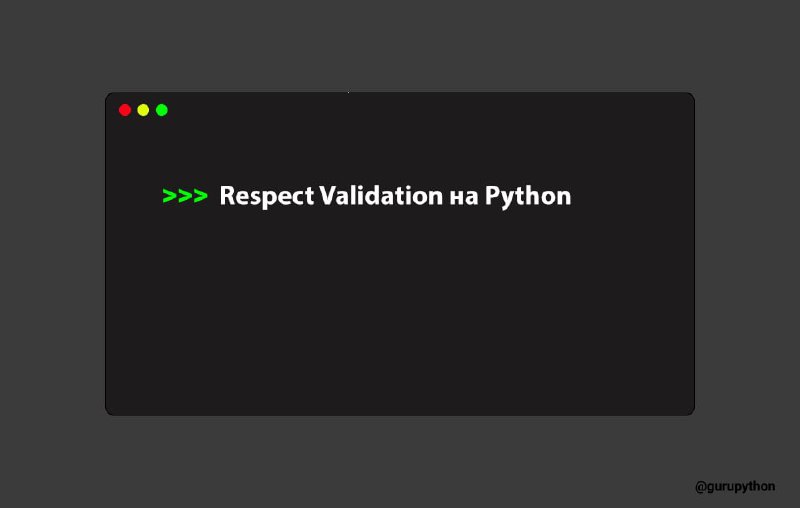
Task: Click the capital V of Validation
Action: click(329, 196)
